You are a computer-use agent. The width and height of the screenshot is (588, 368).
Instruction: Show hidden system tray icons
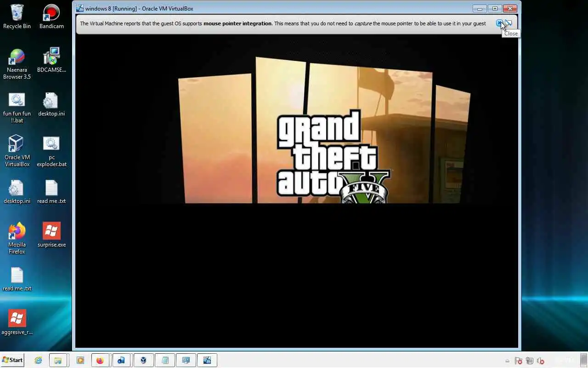coord(507,361)
